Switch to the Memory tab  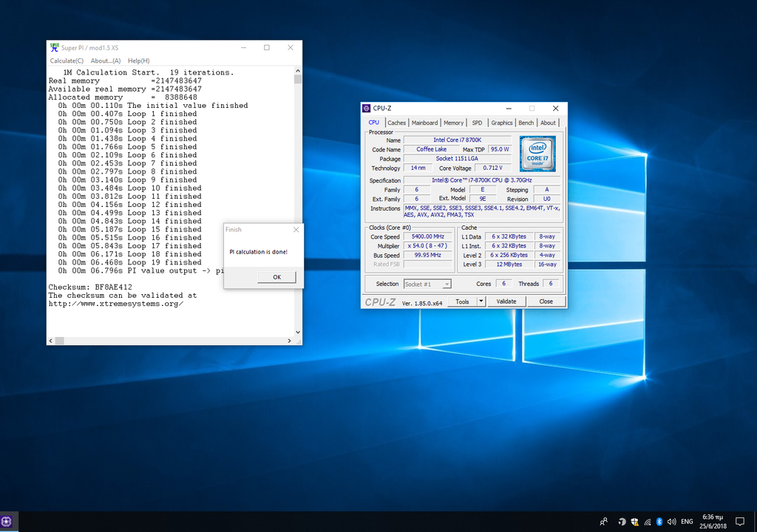click(453, 123)
